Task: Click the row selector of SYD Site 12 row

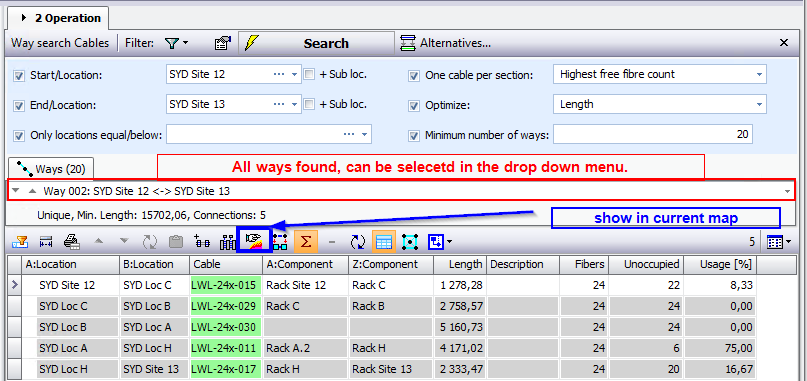Action: coord(14,285)
